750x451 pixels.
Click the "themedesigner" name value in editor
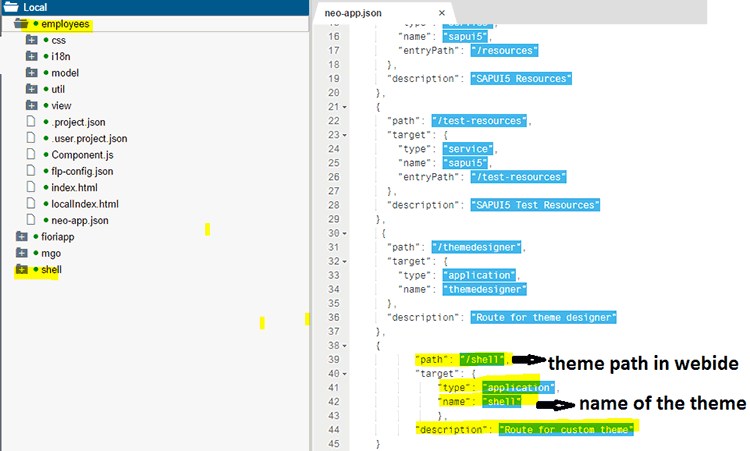pos(485,289)
